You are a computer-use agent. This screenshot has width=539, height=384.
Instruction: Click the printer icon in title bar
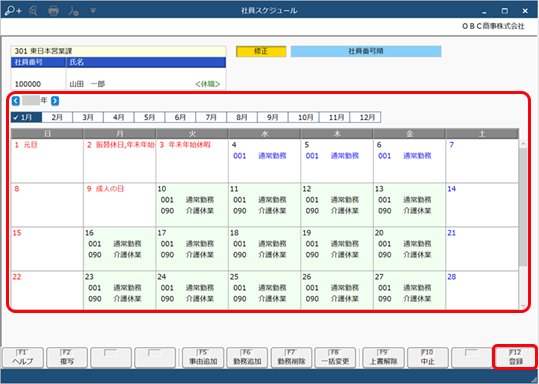pyautogui.click(x=53, y=11)
